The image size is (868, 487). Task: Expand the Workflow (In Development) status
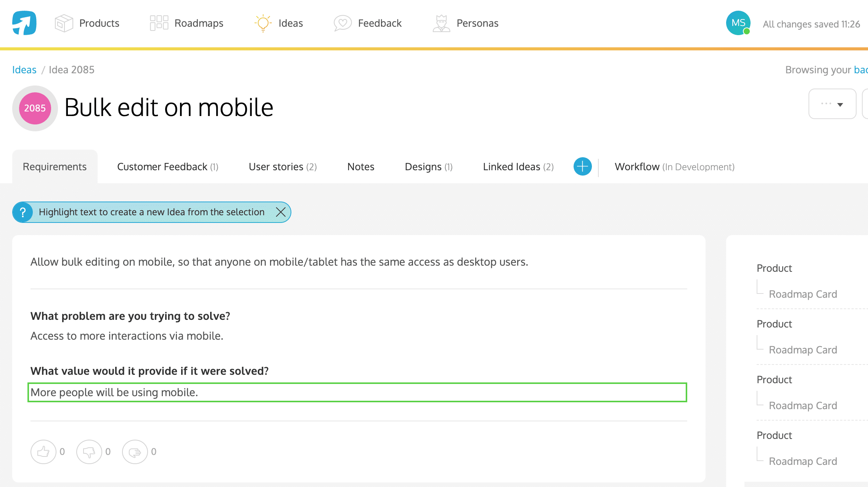(x=674, y=167)
